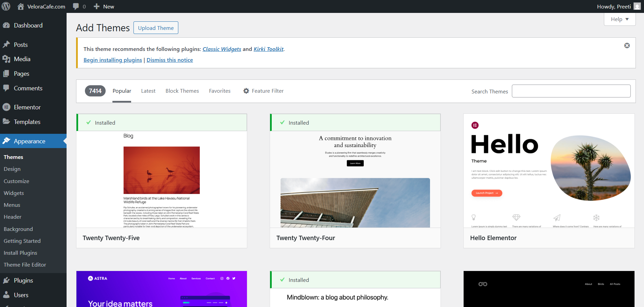The height and width of the screenshot is (307, 644).
Task: Open the Classic Widgets plugin link
Action: point(222,49)
